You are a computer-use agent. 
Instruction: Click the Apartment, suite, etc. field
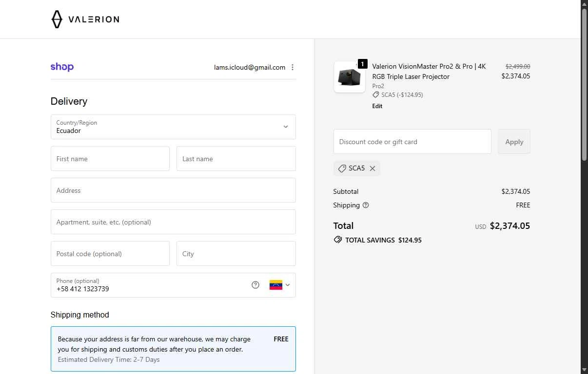pos(173,222)
